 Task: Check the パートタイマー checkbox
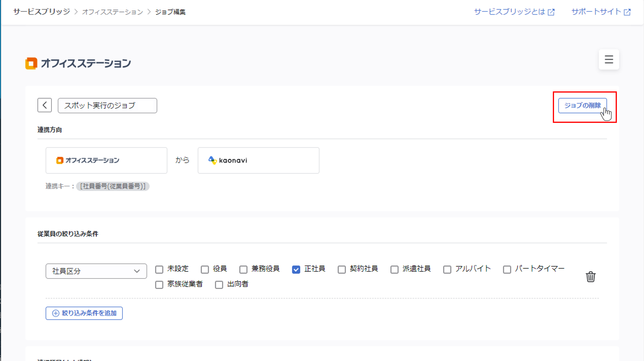click(507, 269)
